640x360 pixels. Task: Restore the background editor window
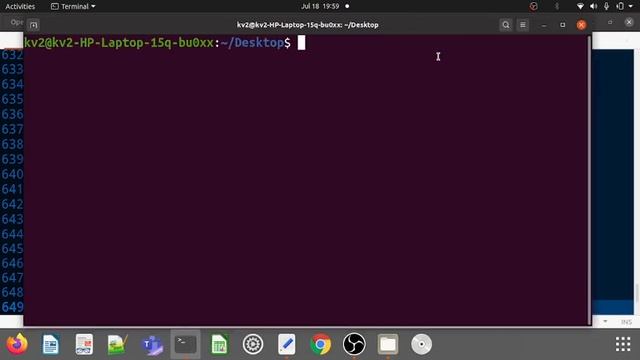610,22
